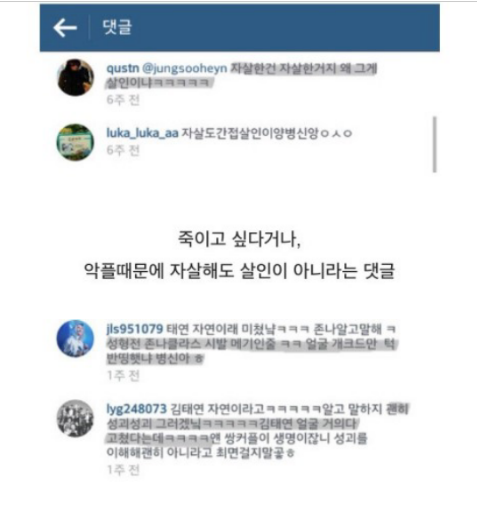The height and width of the screenshot is (518, 477).
Task: Click the jls951079 username
Action: [135, 329]
